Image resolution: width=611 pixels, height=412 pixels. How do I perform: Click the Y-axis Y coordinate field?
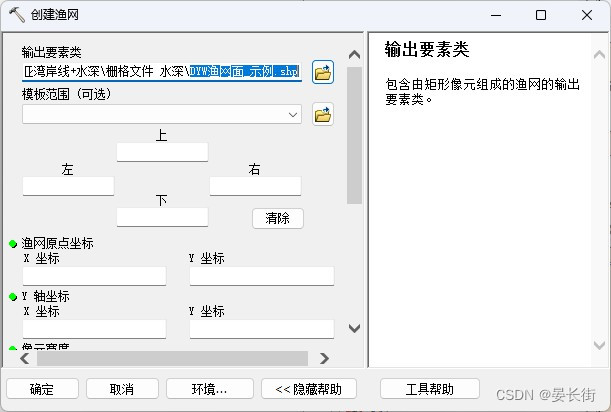pos(262,329)
